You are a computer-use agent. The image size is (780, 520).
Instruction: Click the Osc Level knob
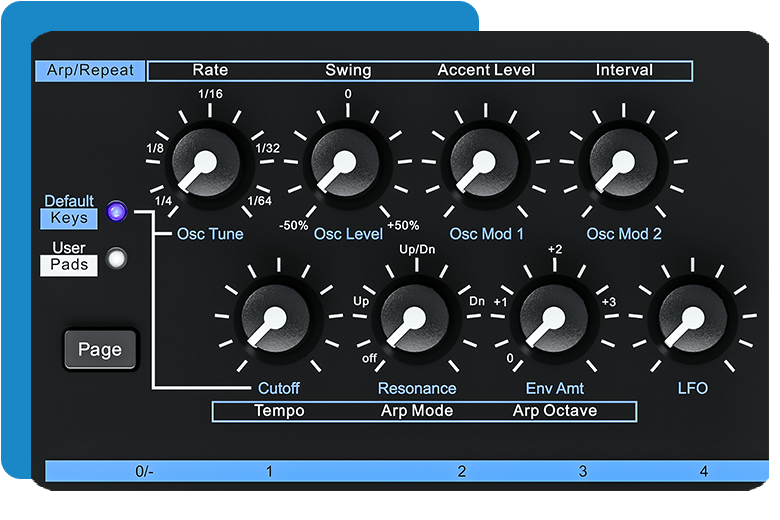(x=347, y=166)
